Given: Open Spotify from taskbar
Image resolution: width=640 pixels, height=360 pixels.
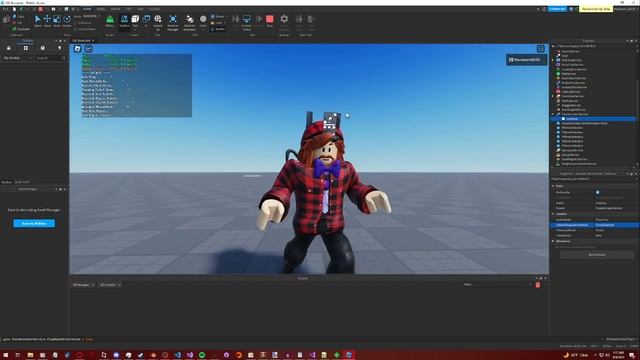Looking at the screenshot, I should (x=202, y=355).
